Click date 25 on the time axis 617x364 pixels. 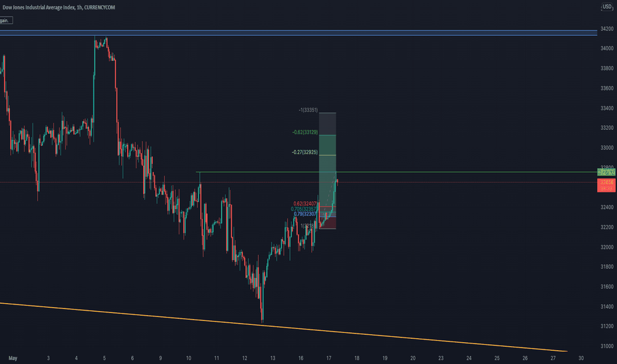click(x=497, y=358)
